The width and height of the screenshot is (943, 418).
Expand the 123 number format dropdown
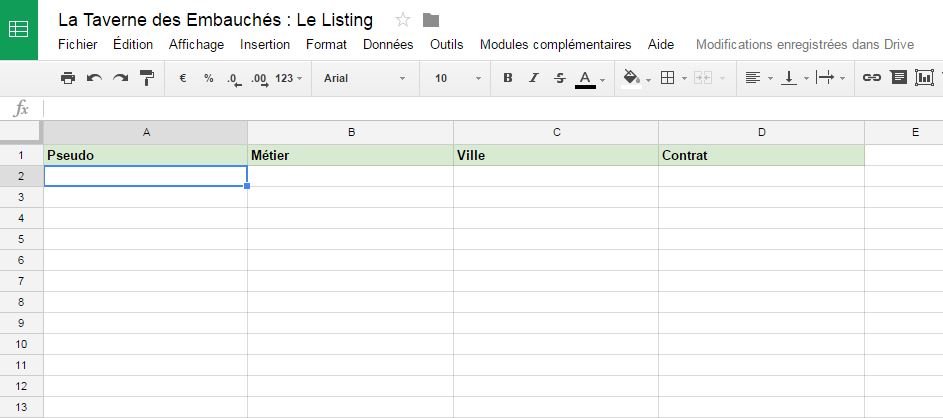[289, 78]
